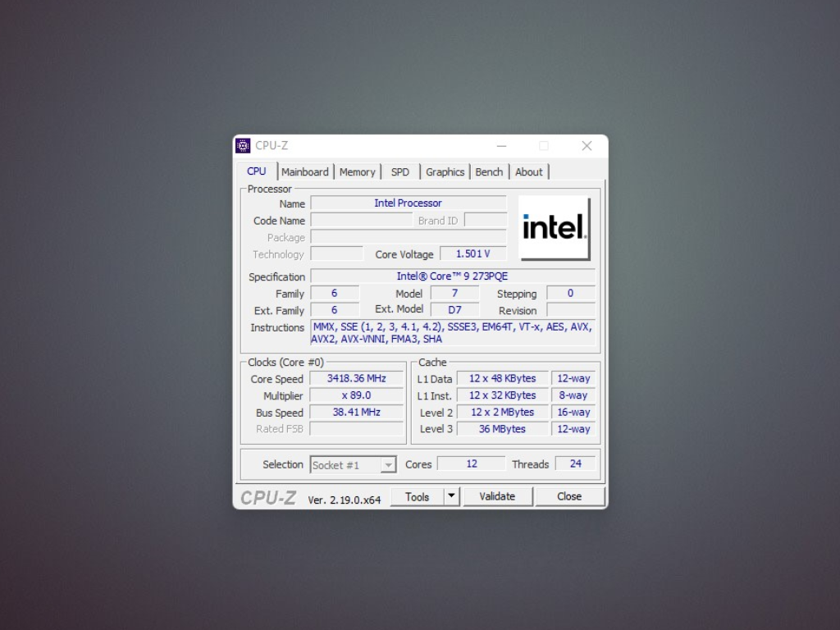
Task: Expand the Tools dropdown arrow
Action: (450, 496)
